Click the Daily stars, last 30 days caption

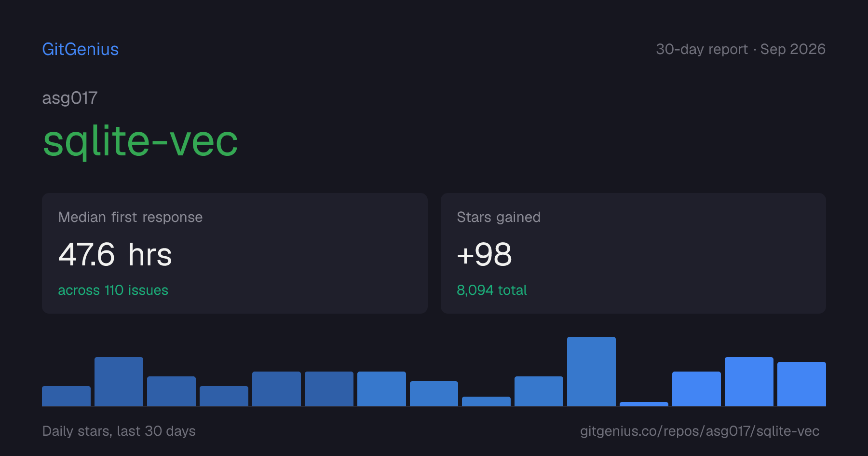tap(119, 431)
